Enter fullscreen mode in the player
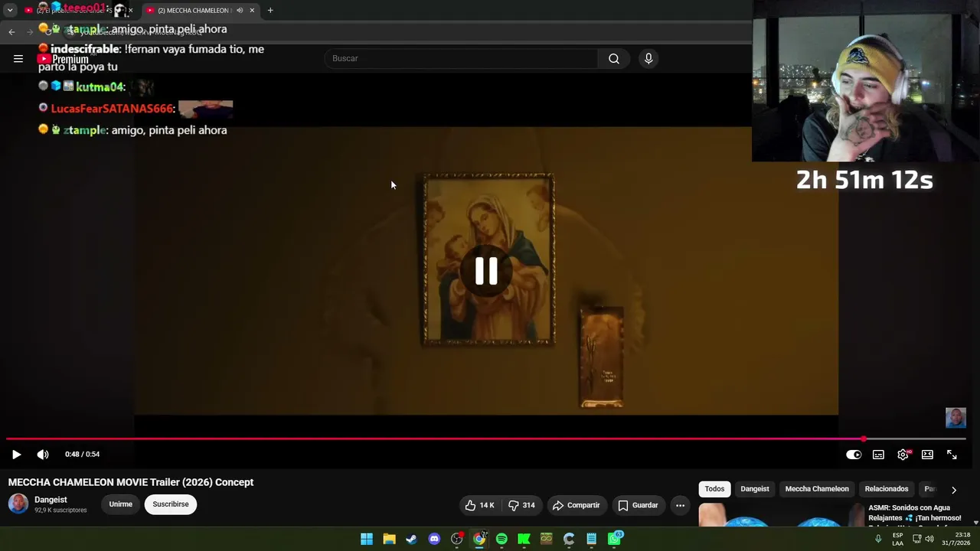Screen dimensions: 980x551 tap(952, 455)
